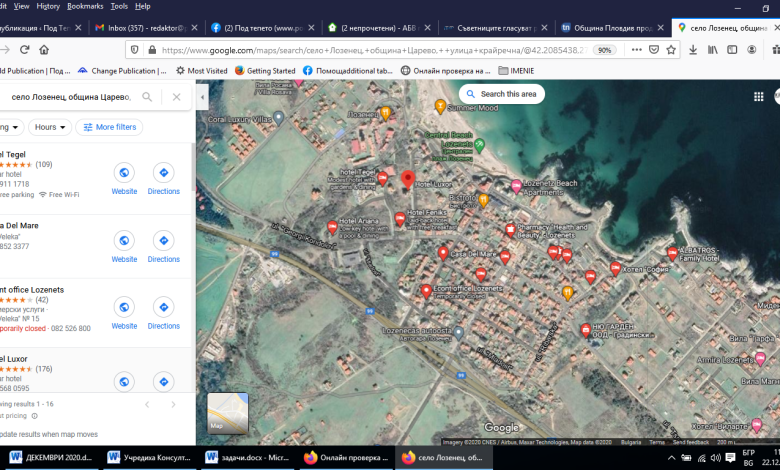780x470 pixels.
Task: Open the History menu
Action: 48,6
